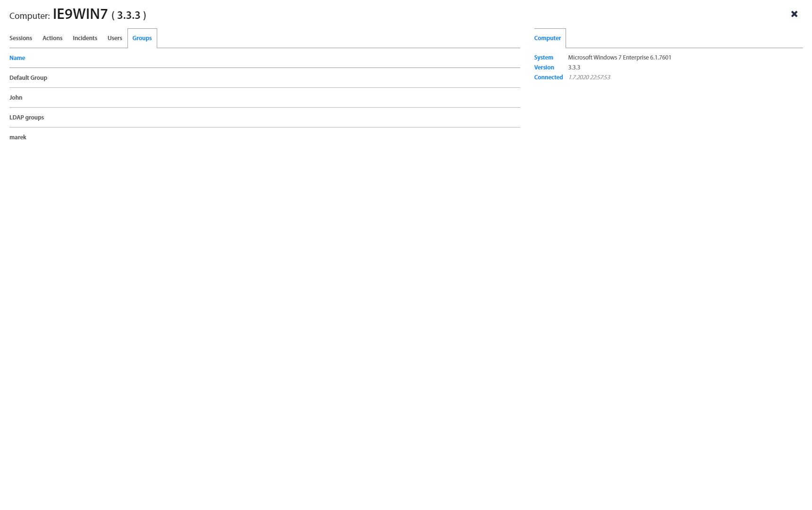
Task: Switch to the Sessions tab
Action: coord(21,38)
